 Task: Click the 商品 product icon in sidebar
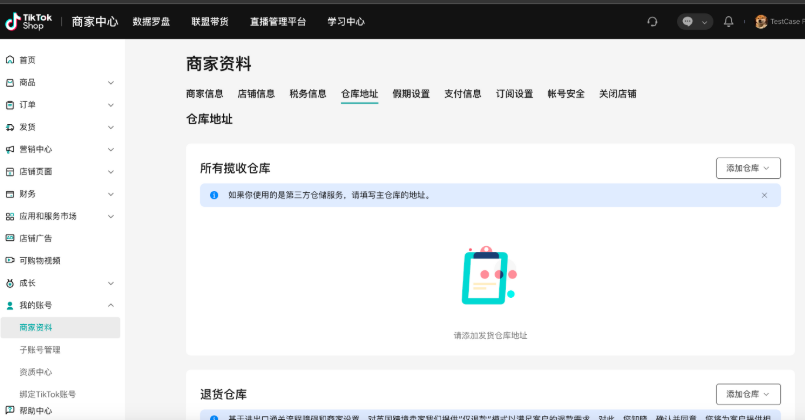(x=10, y=83)
